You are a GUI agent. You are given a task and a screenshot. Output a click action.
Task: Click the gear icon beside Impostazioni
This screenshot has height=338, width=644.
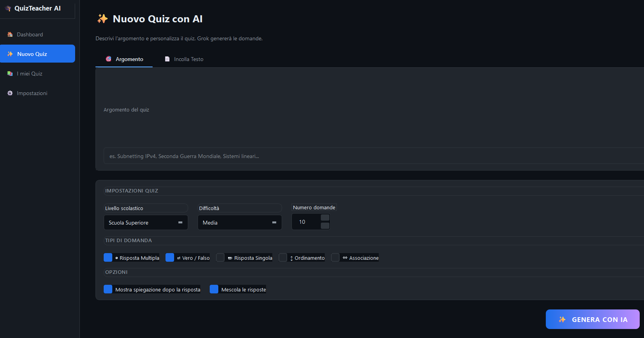pos(10,93)
